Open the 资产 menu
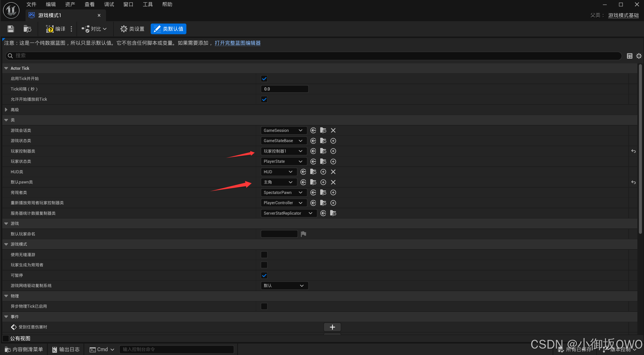The height and width of the screenshot is (355, 644). [x=70, y=4]
